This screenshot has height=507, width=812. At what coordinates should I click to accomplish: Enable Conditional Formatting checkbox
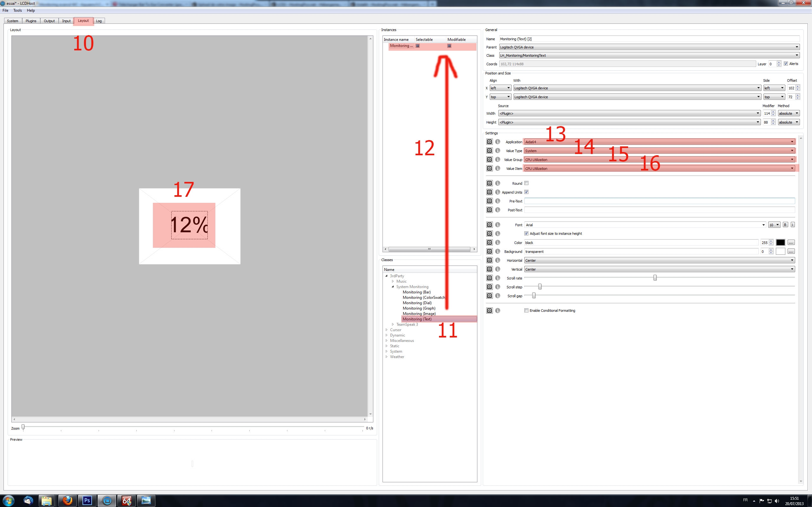(527, 311)
